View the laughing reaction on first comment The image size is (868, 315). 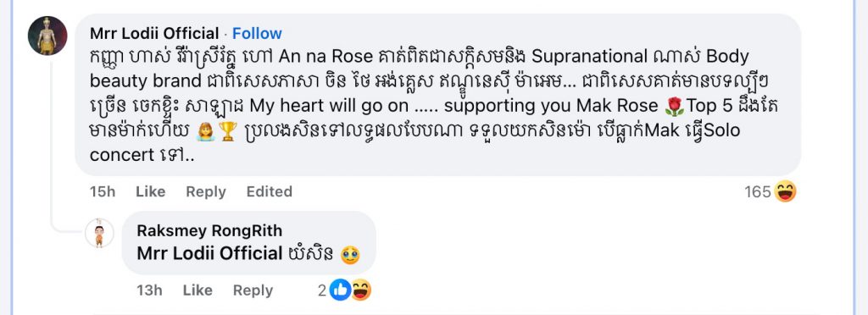pos(785,191)
